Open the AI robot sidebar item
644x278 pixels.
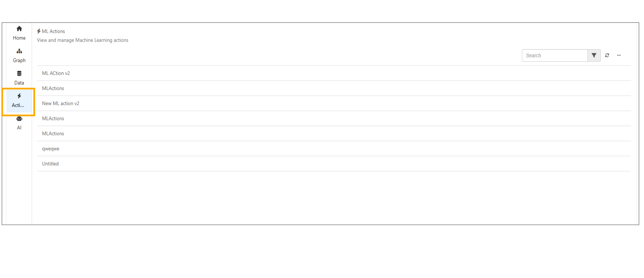(19, 123)
